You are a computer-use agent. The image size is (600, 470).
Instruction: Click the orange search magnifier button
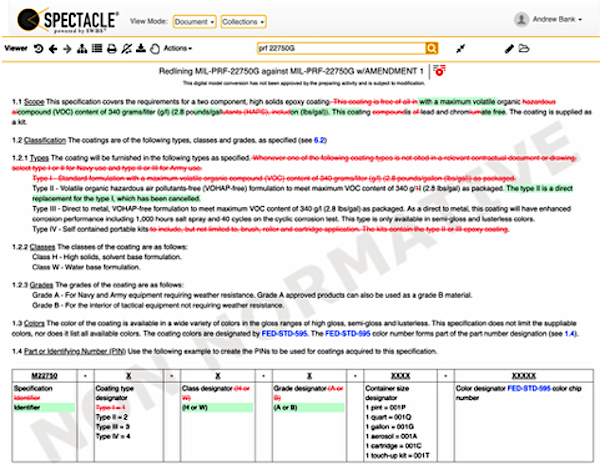(x=432, y=48)
